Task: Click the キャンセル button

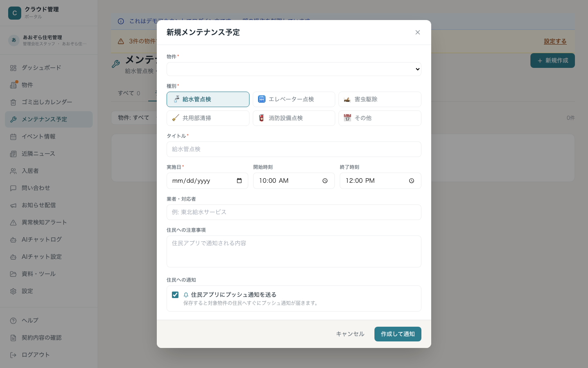Action: tap(350, 334)
